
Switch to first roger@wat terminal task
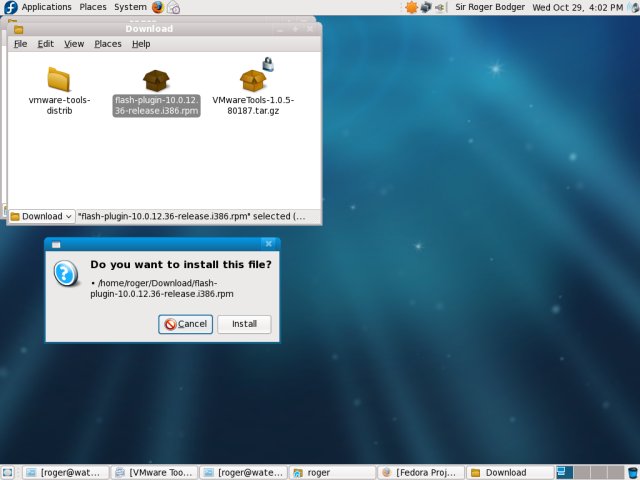65,472
